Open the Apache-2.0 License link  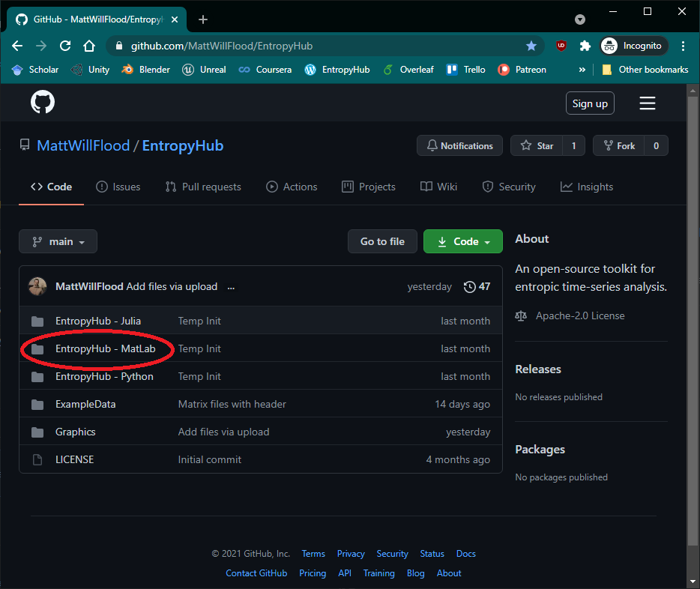(580, 316)
